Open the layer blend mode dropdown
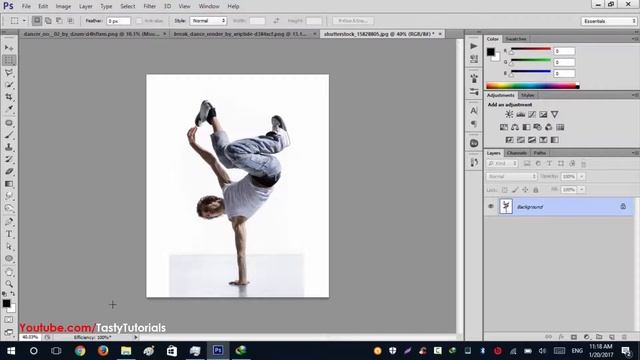Viewport: 640px width, 360px height. click(511, 176)
